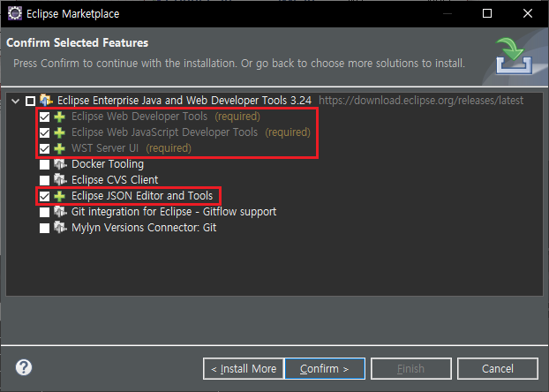
Task: Click the Eclipse Enterprise Java feature group icon
Action: click(x=46, y=100)
